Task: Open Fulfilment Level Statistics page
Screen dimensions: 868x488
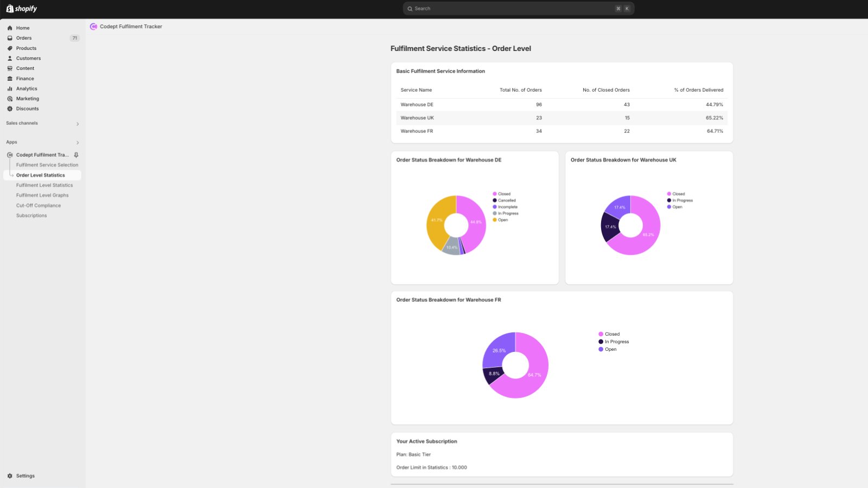Action: [x=44, y=185]
